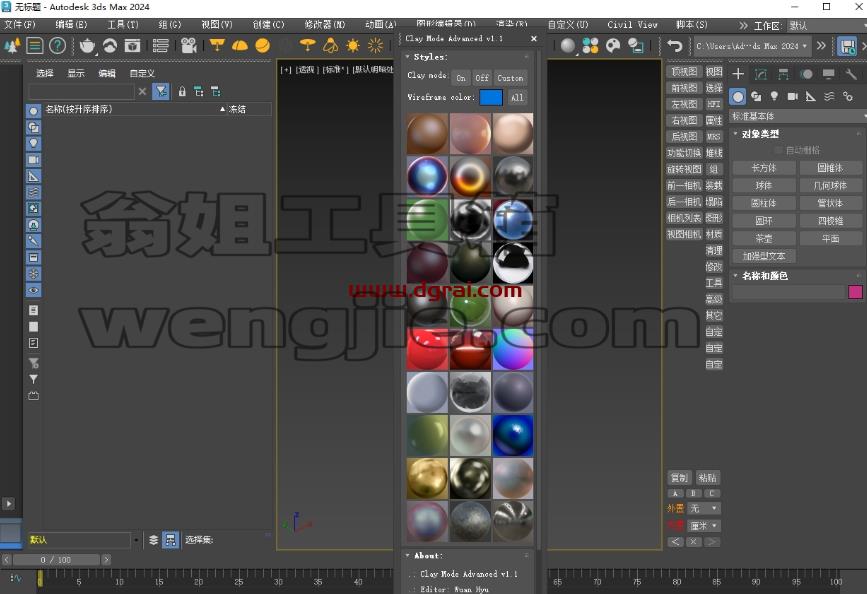Open the 标准基本体 category dropdown
The width and height of the screenshot is (867, 594).
(x=797, y=116)
